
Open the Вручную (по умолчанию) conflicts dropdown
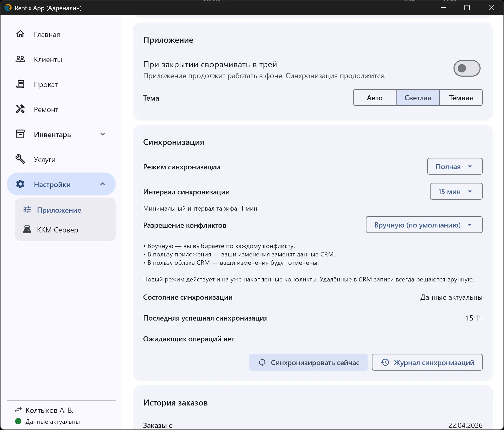(424, 225)
